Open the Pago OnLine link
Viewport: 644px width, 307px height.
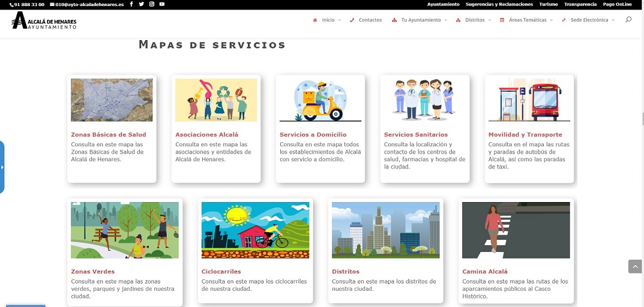(618, 4)
